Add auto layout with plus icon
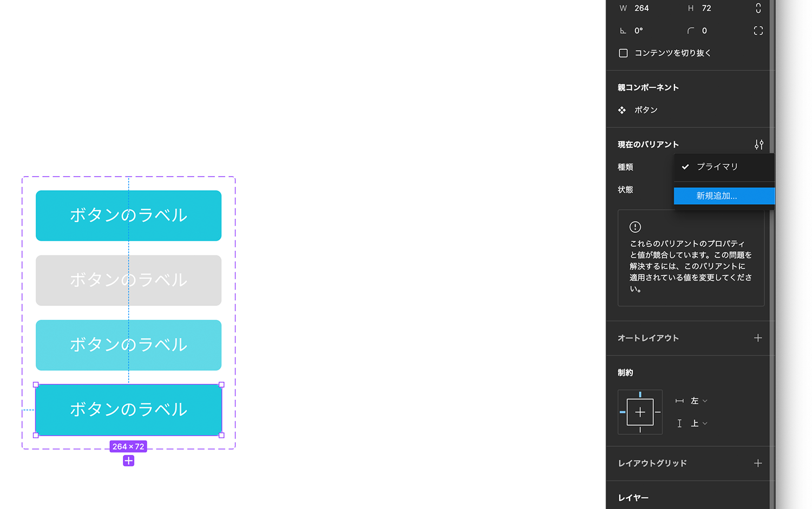This screenshot has height=509, width=812. 758,338
